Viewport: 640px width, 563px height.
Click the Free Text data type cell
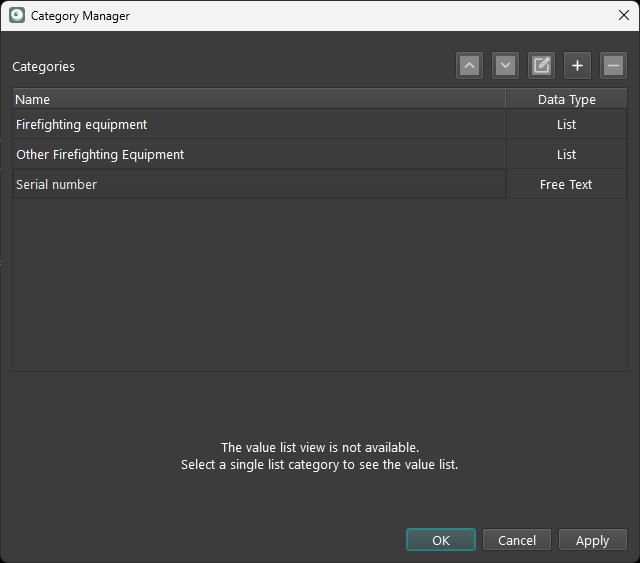pyautogui.click(x=566, y=185)
